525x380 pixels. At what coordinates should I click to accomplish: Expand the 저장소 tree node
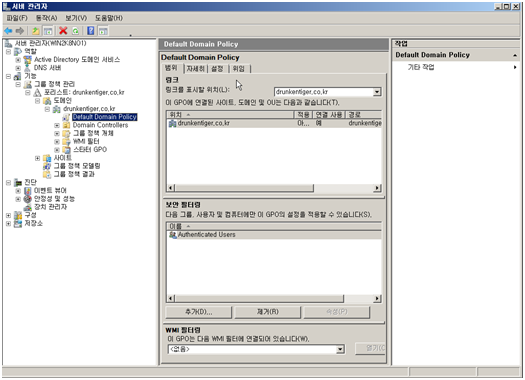coord(8,223)
